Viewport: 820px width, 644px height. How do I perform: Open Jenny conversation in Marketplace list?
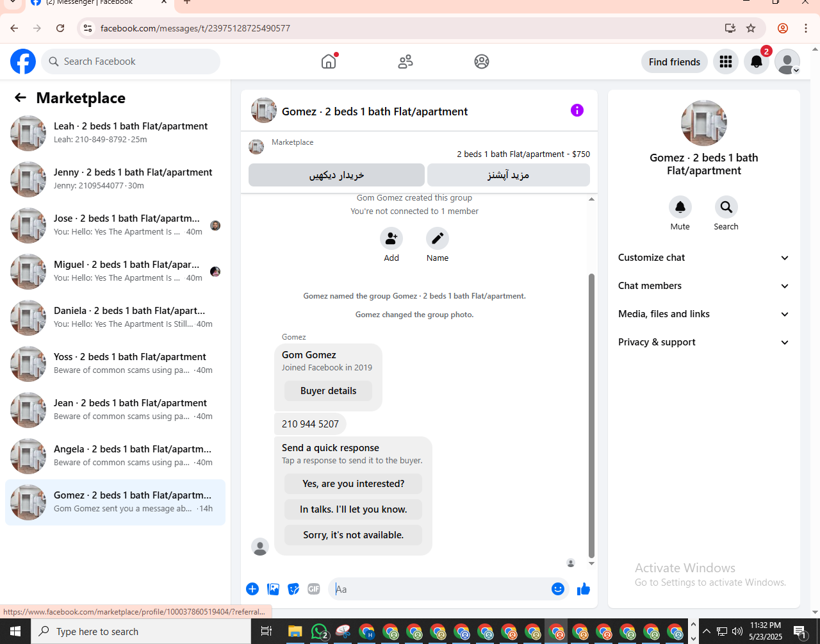coord(115,179)
